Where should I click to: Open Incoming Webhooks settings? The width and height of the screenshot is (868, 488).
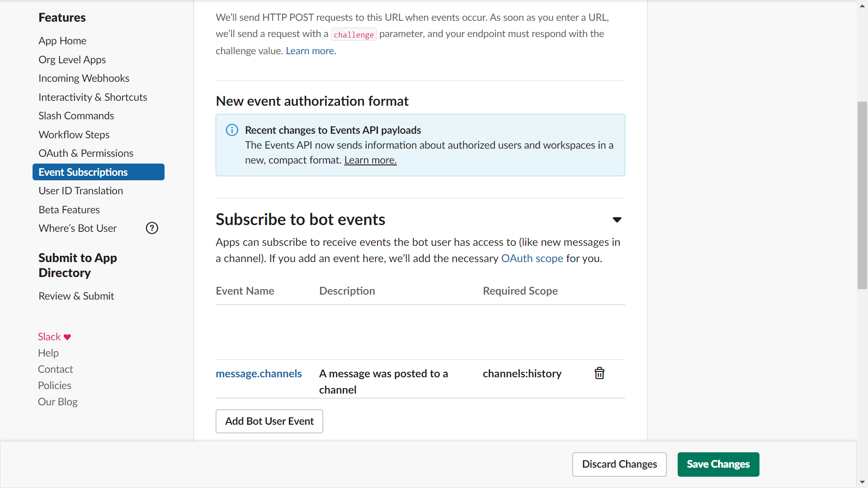pyautogui.click(x=84, y=78)
